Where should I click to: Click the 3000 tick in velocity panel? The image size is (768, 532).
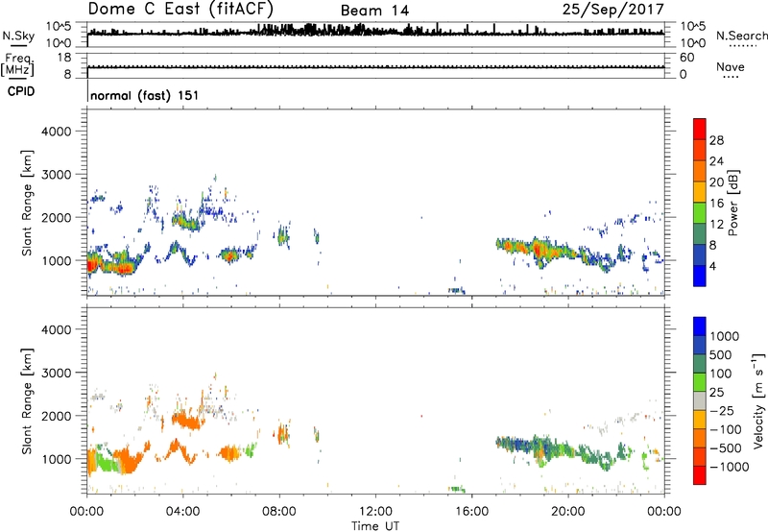click(x=56, y=373)
